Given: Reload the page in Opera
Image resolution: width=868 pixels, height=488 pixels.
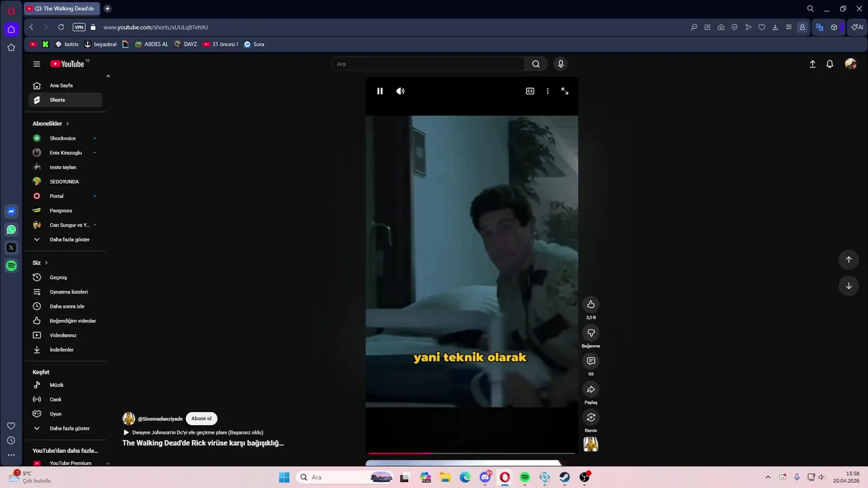Looking at the screenshot, I should click(61, 27).
